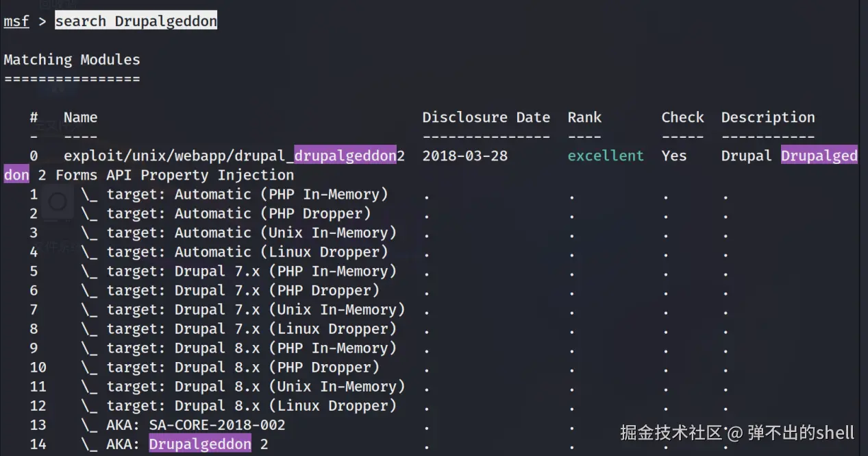Select the exploit/unix/webapp/drupal_drupalgeddon2 module path

[234, 156]
